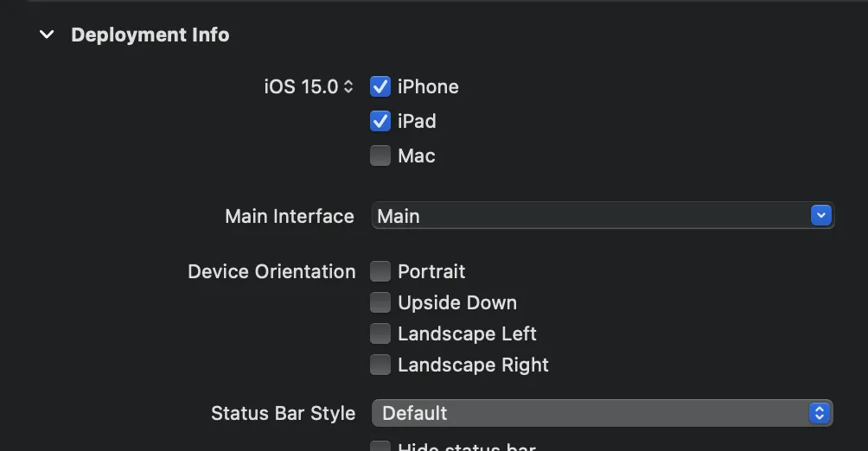Click the Main Interface text field
Viewport: 868px width, 451px height.
588,216
